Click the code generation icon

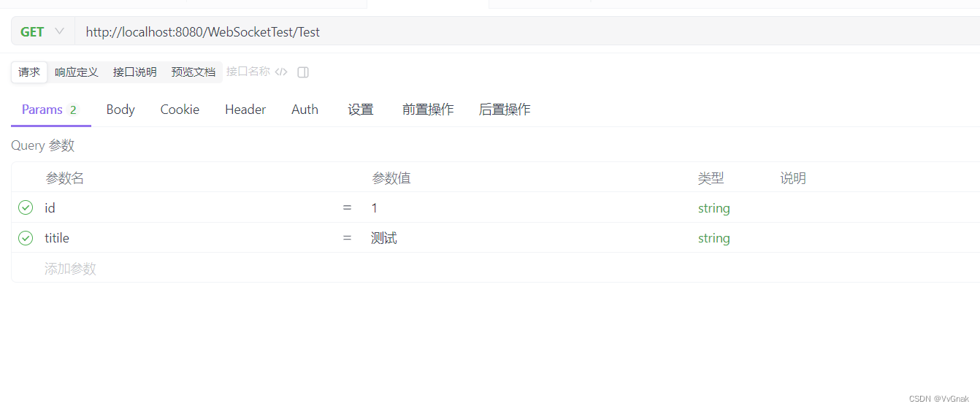pos(281,72)
